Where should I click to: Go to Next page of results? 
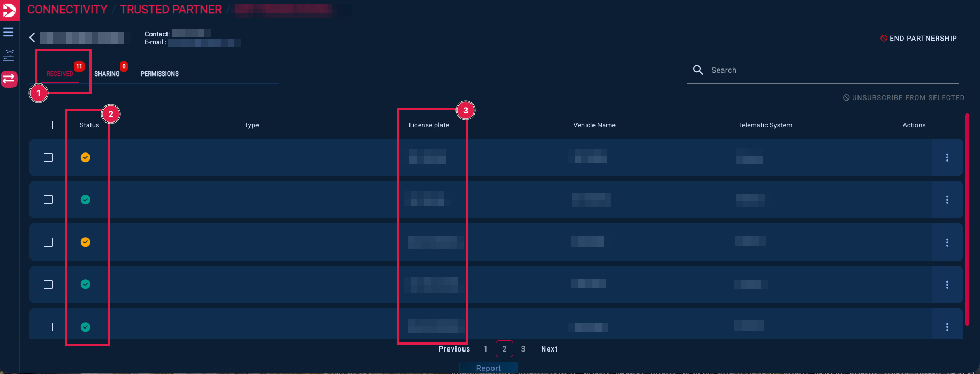549,349
